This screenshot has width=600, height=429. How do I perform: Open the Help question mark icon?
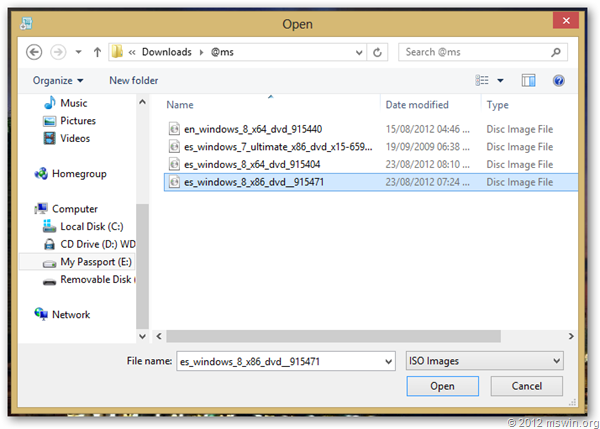point(558,80)
